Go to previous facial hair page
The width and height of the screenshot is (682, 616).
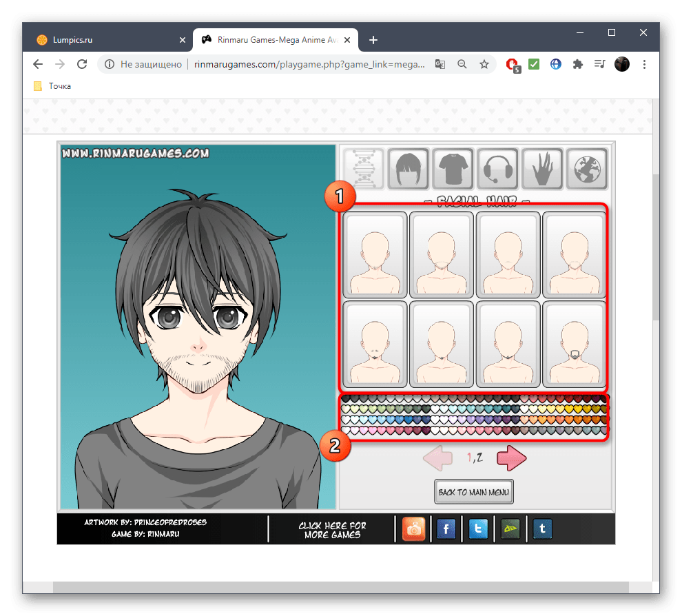coord(437,458)
